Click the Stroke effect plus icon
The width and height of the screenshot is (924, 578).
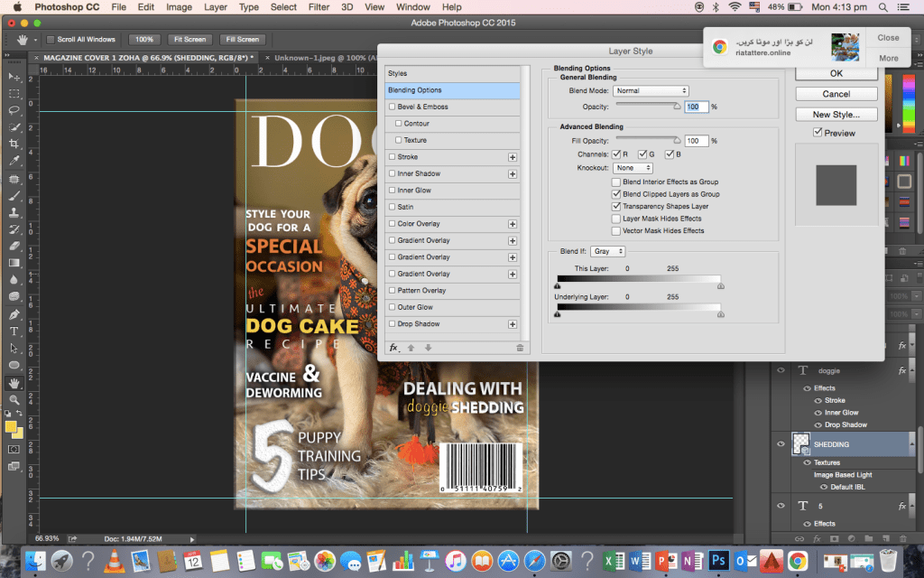513,157
